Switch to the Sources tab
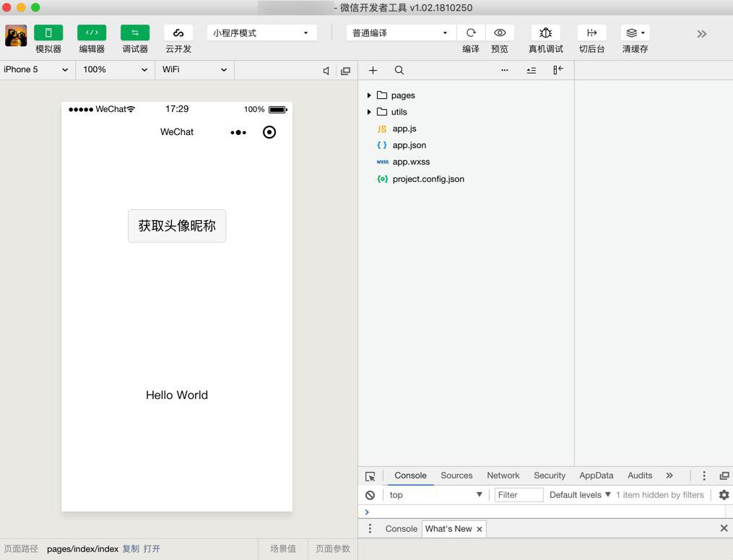The width and height of the screenshot is (733, 560). point(456,476)
